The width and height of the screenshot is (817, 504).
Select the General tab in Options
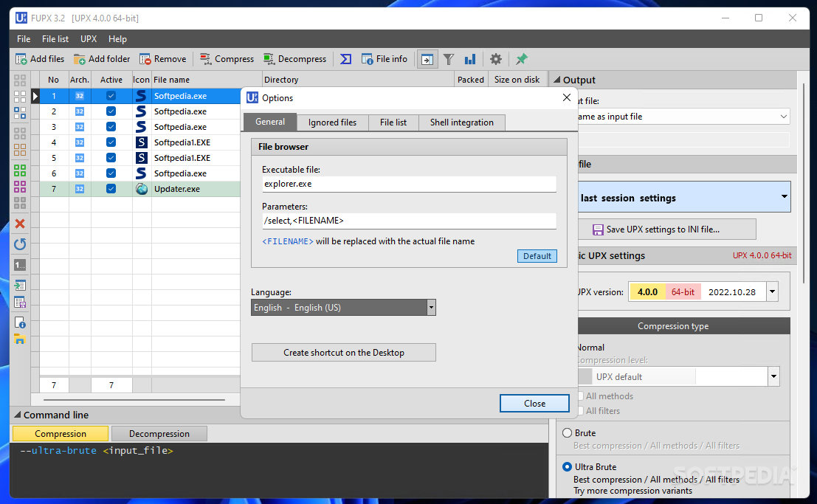tap(270, 122)
